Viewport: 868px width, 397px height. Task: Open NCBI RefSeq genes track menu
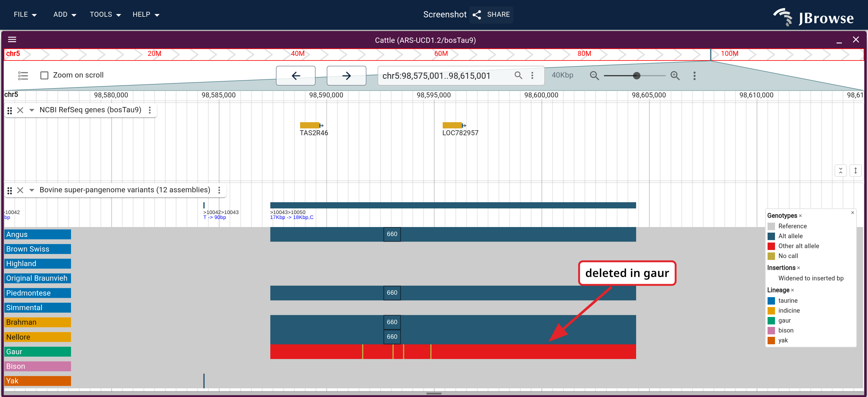(150, 110)
